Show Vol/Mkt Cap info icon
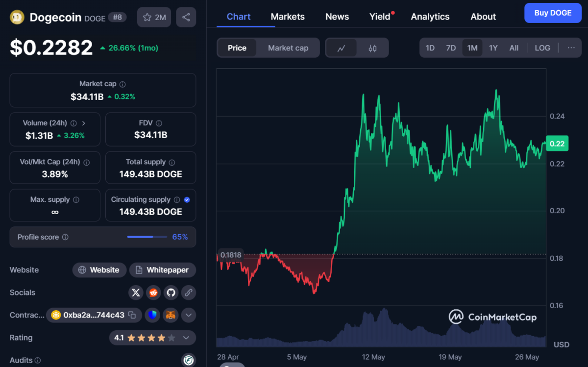The height and width of the screenshot is (367, 588). (87, 162)
